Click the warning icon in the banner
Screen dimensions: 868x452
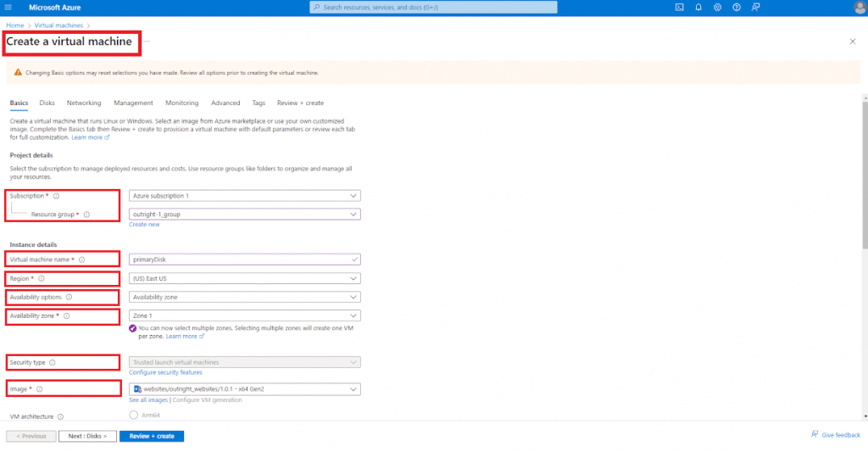[18, 73]
